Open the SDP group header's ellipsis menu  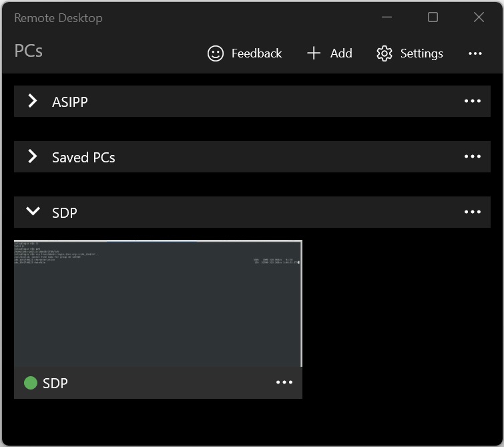coord(473,212)
